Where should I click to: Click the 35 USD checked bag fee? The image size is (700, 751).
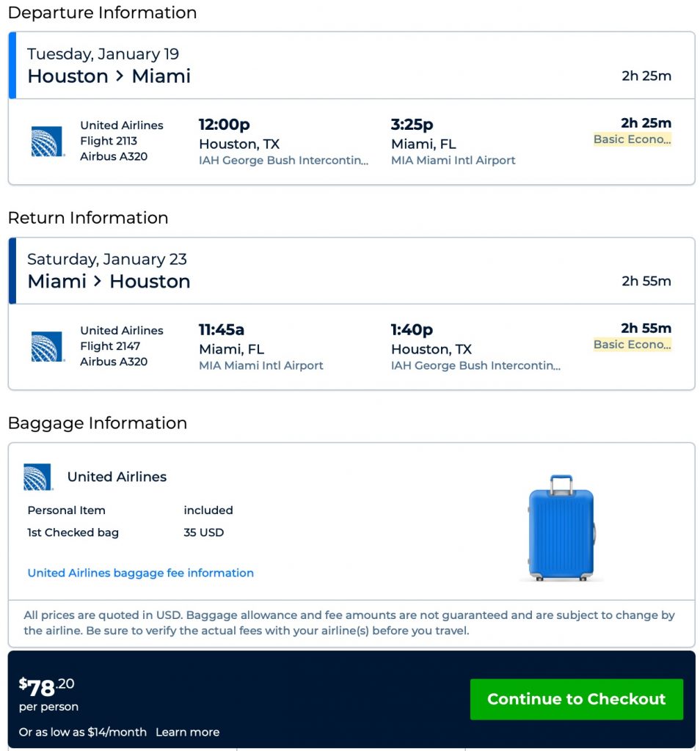[x=204, y=532]
